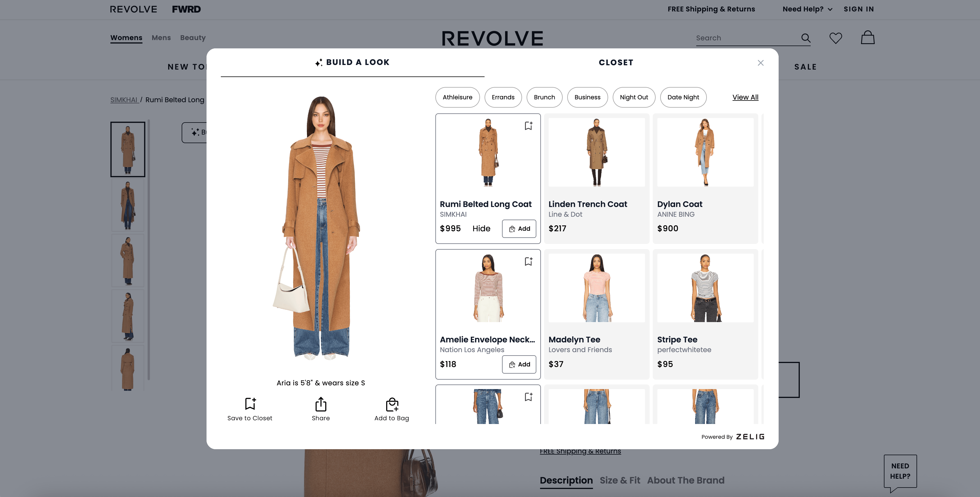The height and width of the screenshot is (497, 980).
Task: Click the Save to Closet icon
Action: pos(250,404)
